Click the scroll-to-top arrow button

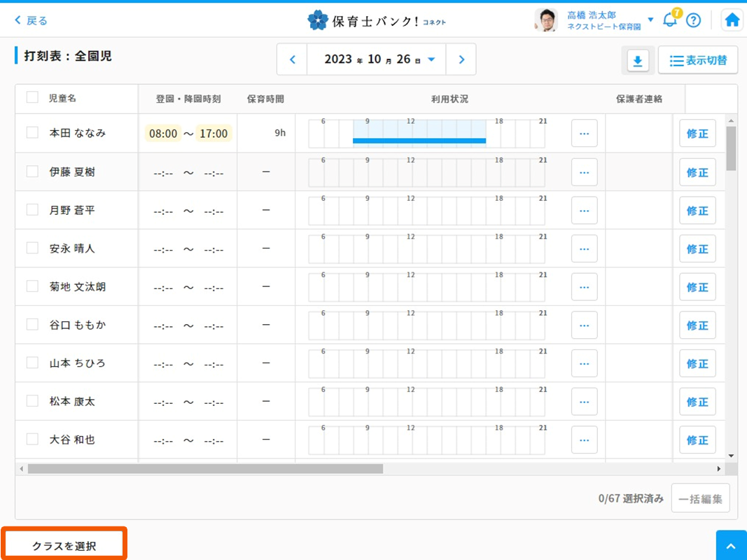tap(731, 545)
